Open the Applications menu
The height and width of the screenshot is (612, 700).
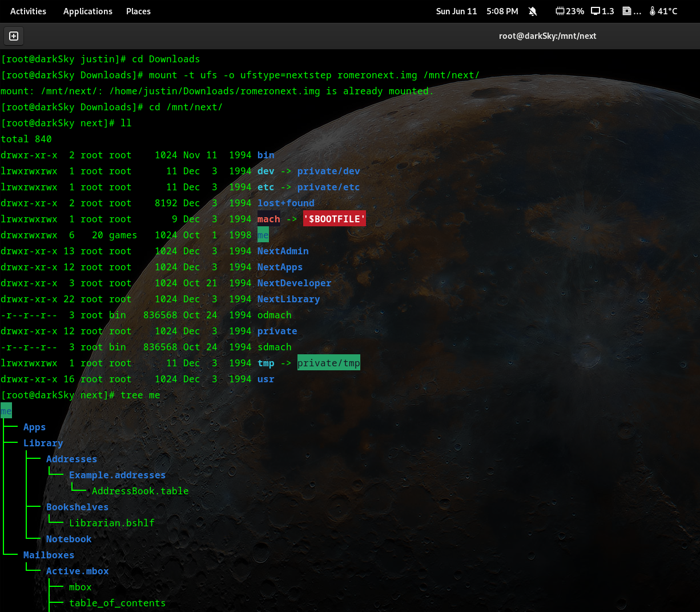[88, 11]
